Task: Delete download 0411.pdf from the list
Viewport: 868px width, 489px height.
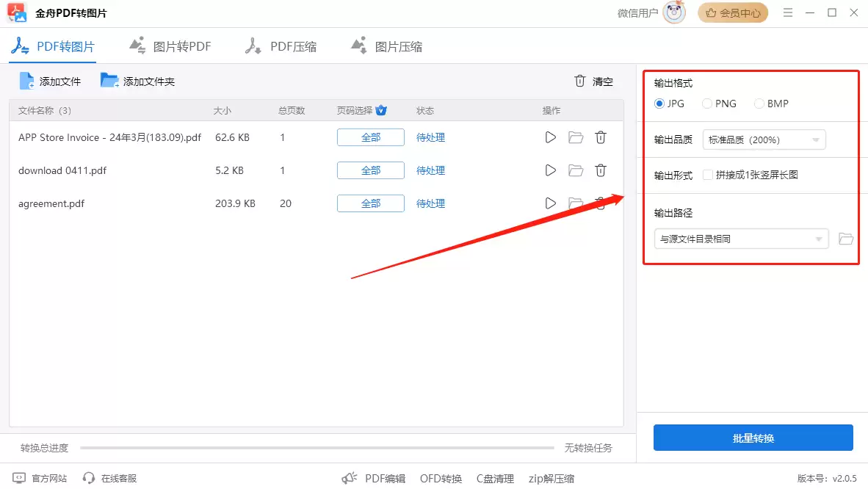Action: coord(600,170)
